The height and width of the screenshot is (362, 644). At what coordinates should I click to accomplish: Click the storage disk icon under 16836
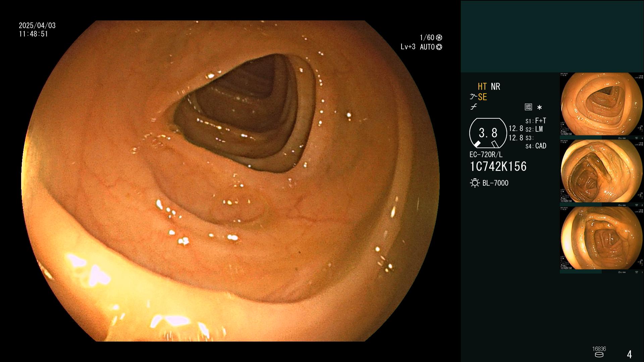coord(599,355)
